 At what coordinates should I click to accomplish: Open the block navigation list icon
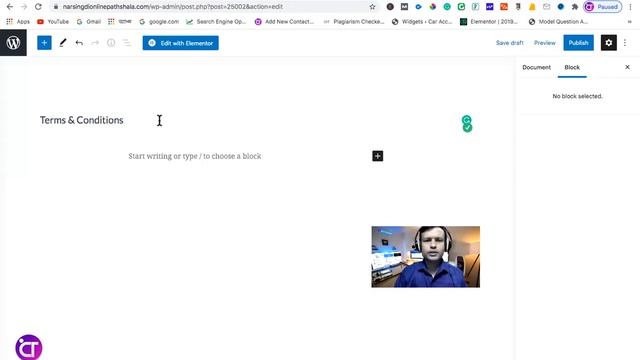click(x=127, y=43)
